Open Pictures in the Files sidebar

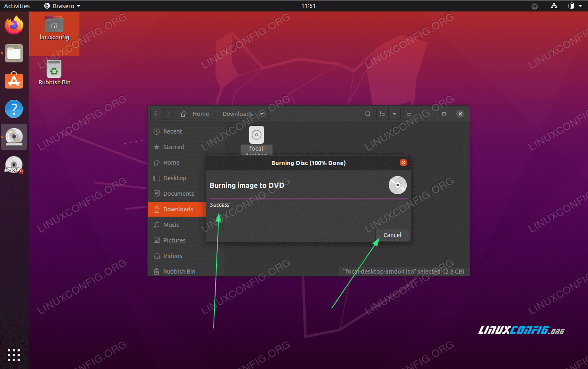tap(177, 240)
